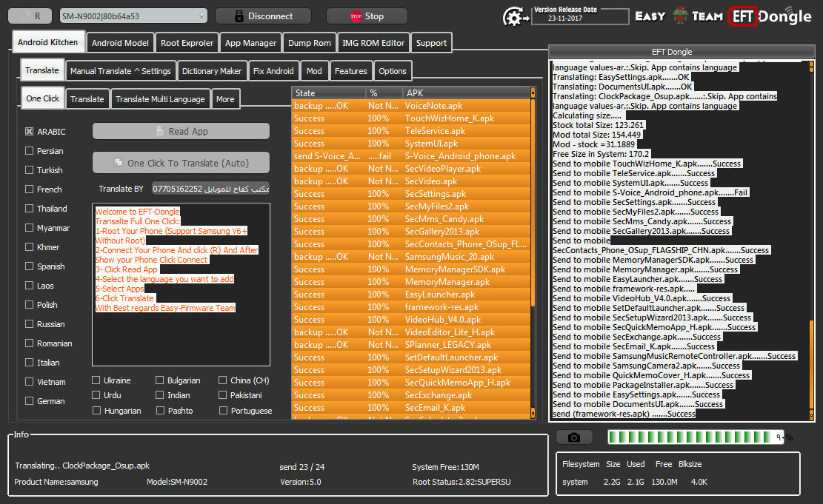Open the Support tab
Screen dimensions: 823x504
click(x=431, y=43)
